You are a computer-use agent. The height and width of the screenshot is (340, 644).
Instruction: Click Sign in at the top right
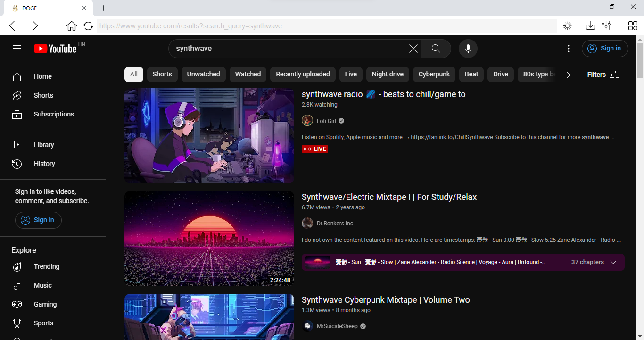(x=605, y=48)
